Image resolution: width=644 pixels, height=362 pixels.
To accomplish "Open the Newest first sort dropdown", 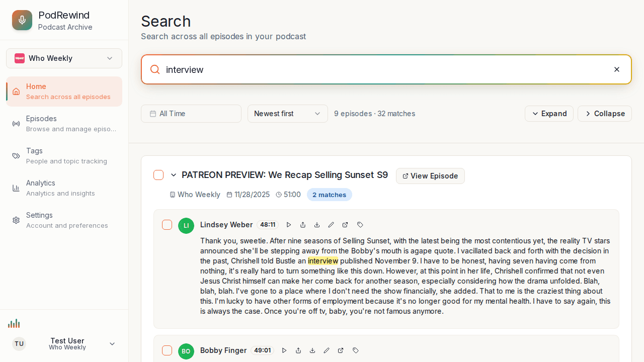I will [287, 114].
